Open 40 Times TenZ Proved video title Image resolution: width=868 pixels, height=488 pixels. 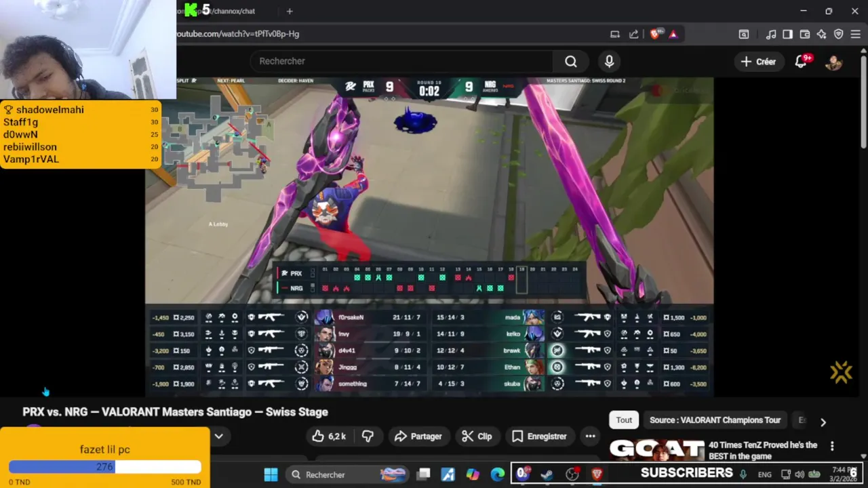coord(763,451)
